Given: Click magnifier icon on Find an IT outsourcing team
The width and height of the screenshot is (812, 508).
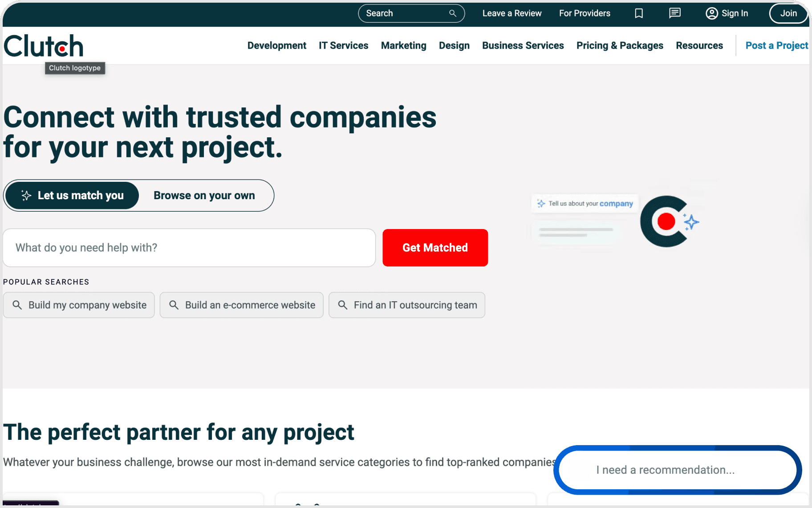Looking at the screenshot, I should pyautogui.click(x=342, y=305).
